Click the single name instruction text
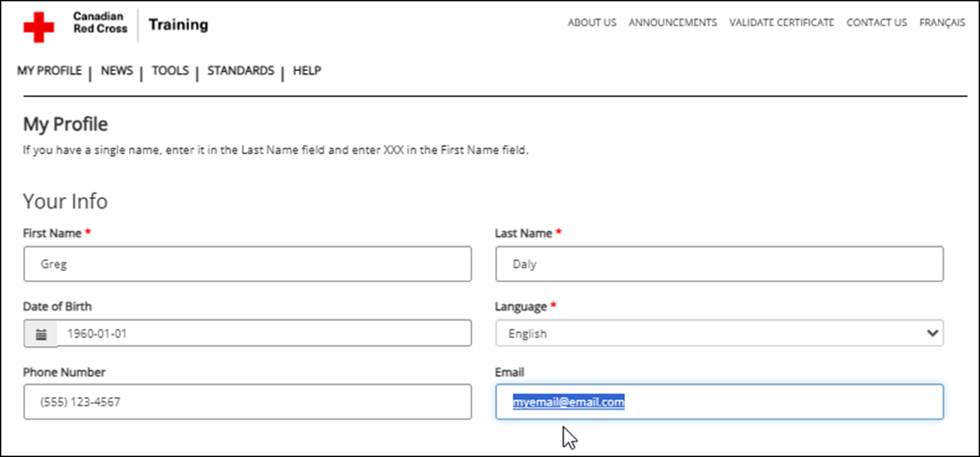Image resolution: width=980 pixels, height=457 pixels. pos(276,150)
